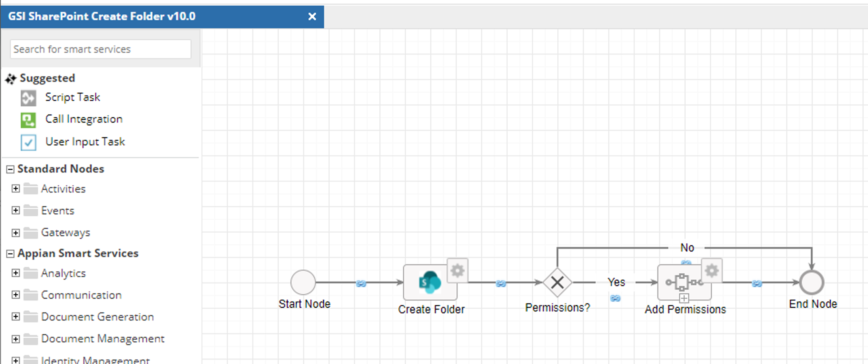Click the Create Folder node label
868x364 pixels.
click(431, 310)
